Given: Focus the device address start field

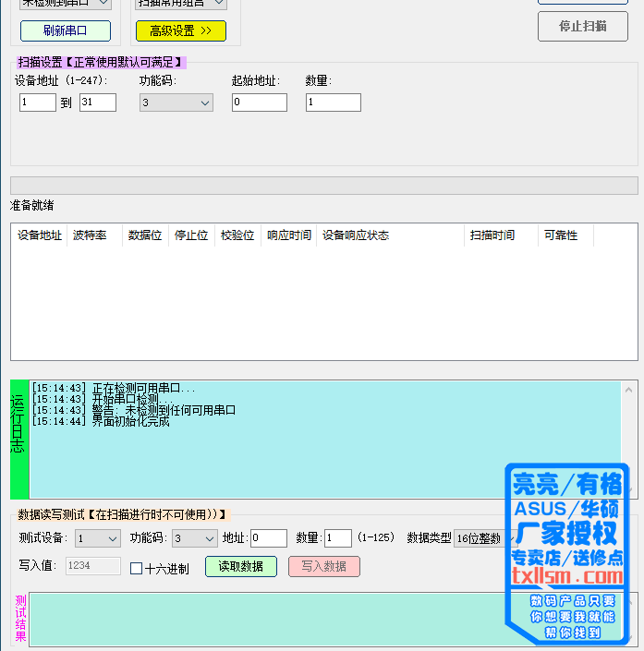Looking at the screenshot, I should pyautogui.click(x=37, y=102).
